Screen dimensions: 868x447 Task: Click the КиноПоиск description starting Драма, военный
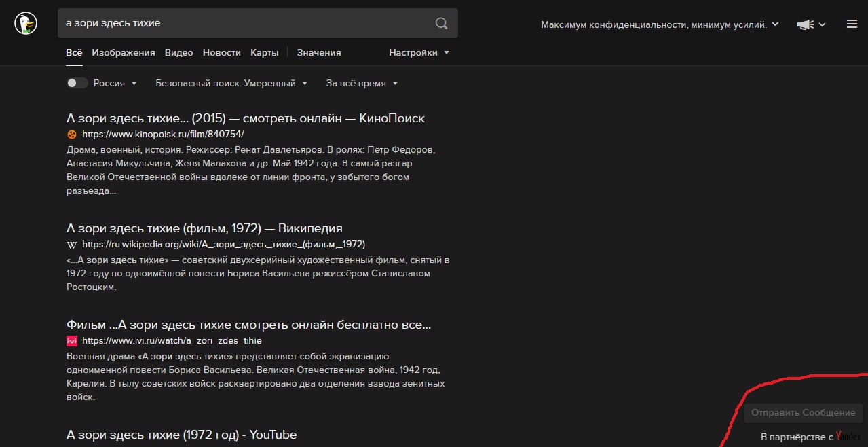coord(251,170)
